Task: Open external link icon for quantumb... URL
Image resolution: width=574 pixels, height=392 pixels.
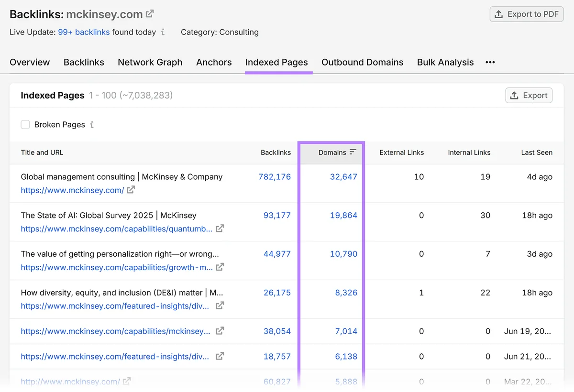Action: (x=220, y=229)
